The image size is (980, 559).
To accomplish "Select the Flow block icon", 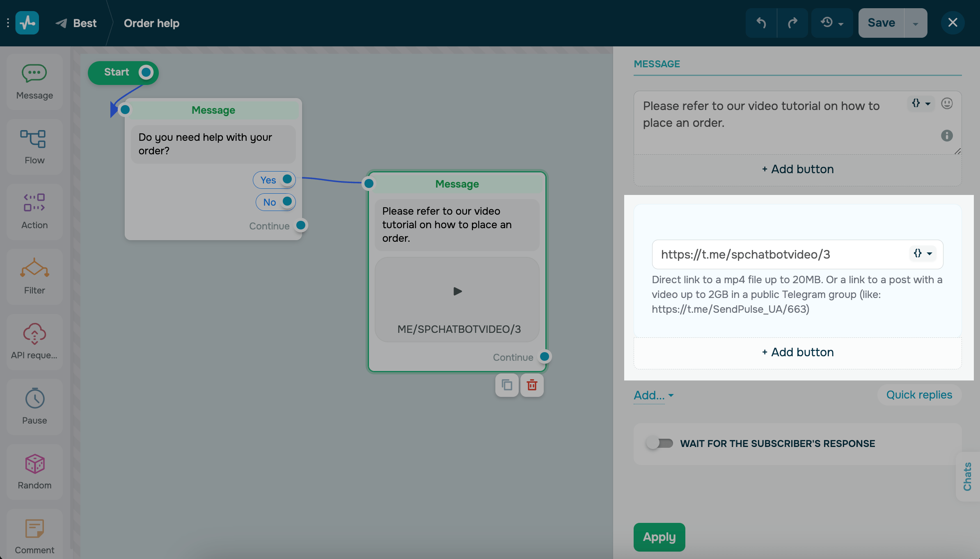I will coord(34,147).
